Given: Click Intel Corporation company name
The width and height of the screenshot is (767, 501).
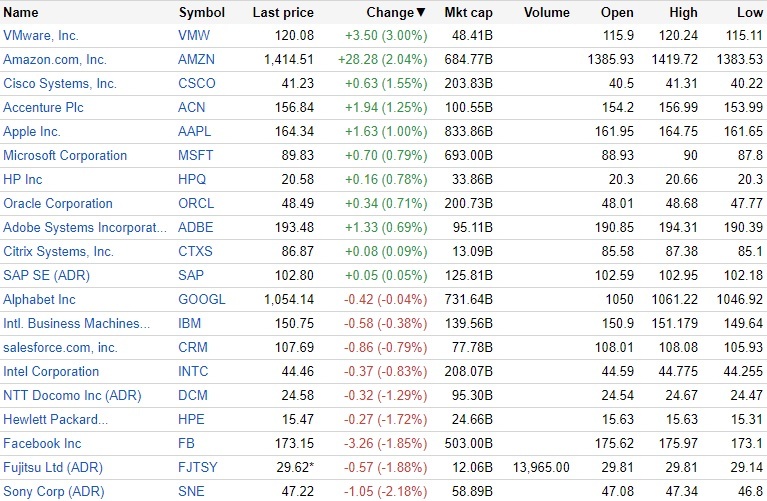Looking at the screenshot, I should click(x=51, y=372).
